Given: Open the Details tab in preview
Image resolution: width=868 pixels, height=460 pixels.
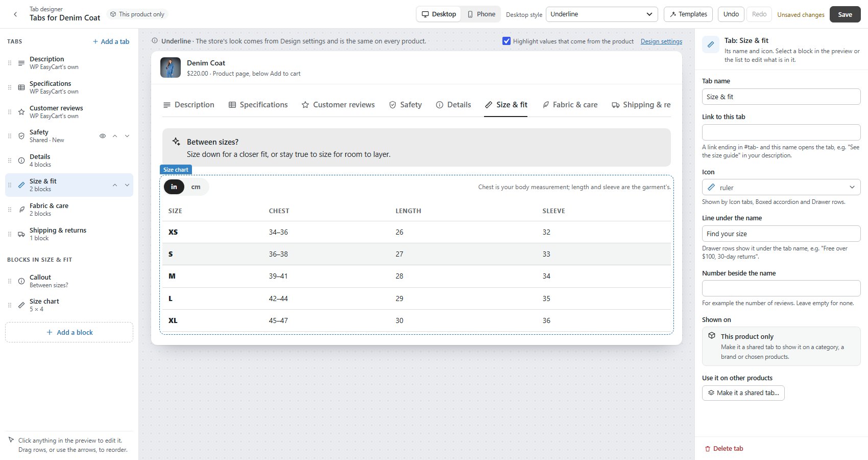Looking at the screenshot, I should click(453, 105).
